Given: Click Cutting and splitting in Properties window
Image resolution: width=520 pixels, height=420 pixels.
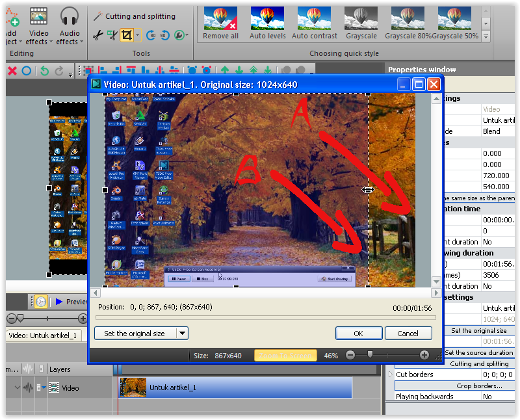Looking at the screenshot, I should [x=479, y=363].
